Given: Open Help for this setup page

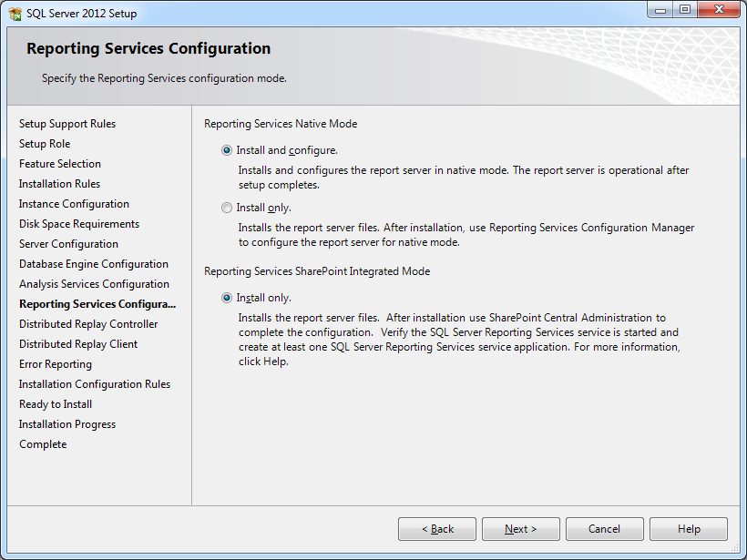Looking at the screenshot, I should [x=689, y=529].
